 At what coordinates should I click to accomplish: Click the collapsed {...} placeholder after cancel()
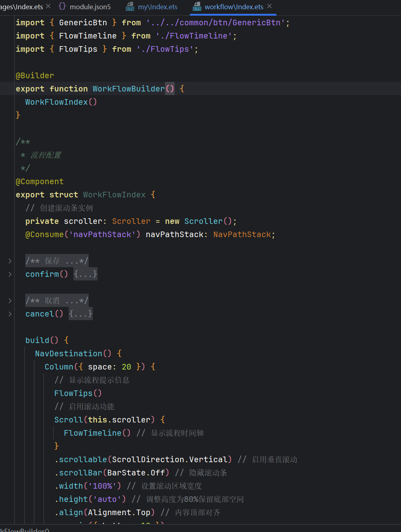tap(80, 314)
